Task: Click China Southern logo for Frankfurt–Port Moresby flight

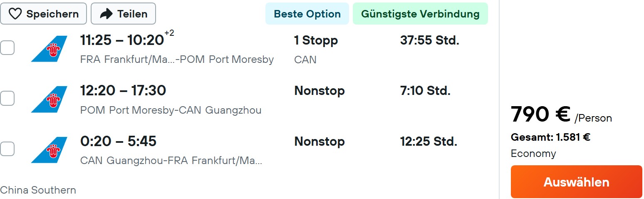Action: tap(49, 49)
